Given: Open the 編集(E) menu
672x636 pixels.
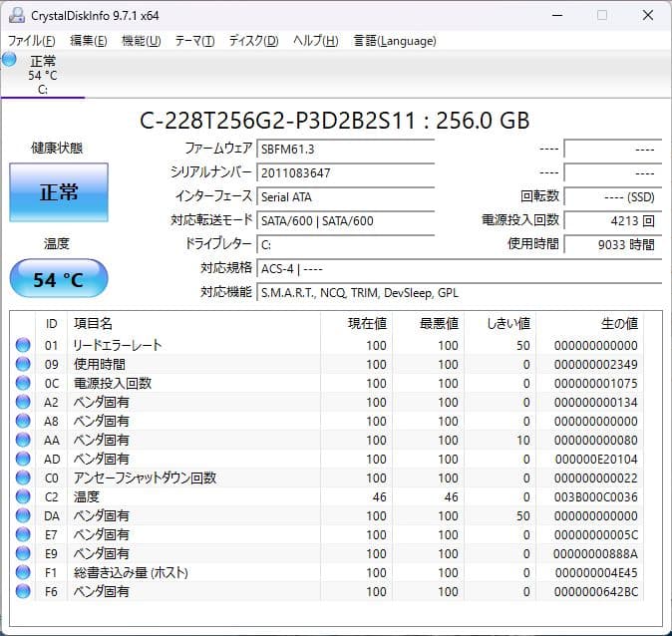Looking at the screenshot, I should pos(89,41).
